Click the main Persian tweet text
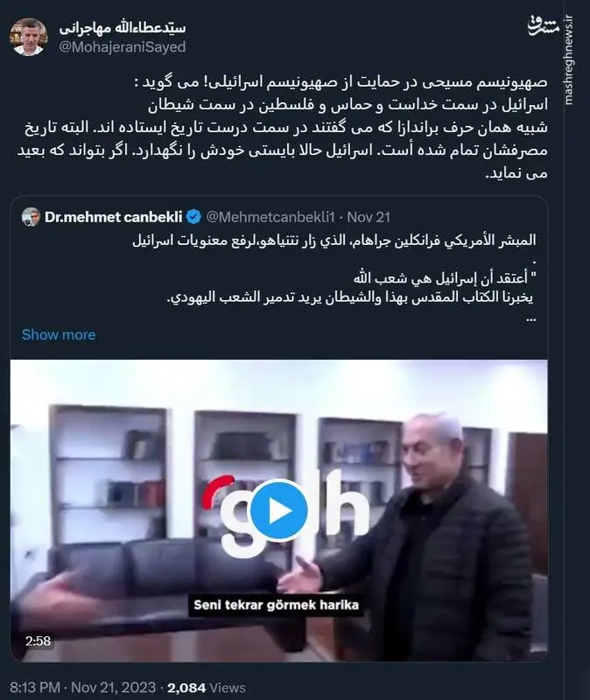This screenshot has height=700, width=590. pyautogui.click(x=282, y=128)
